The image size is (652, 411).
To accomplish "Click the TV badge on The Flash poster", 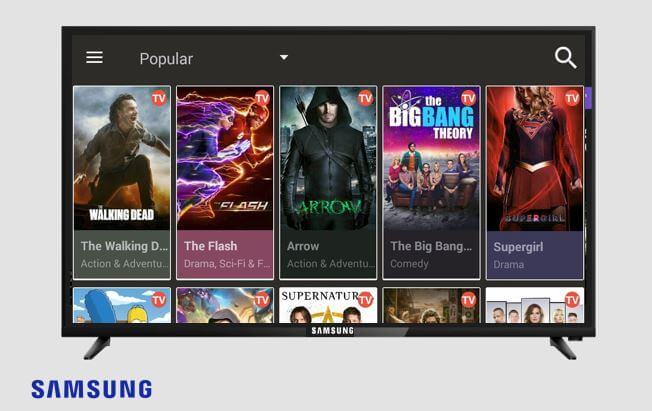I will 262,98.
